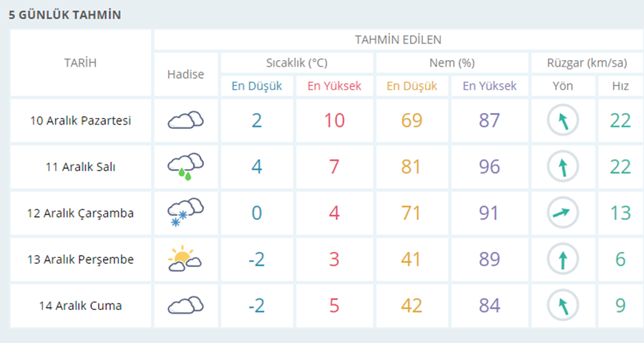
Task: Click the Hız column header
Action: coord(620,86)
